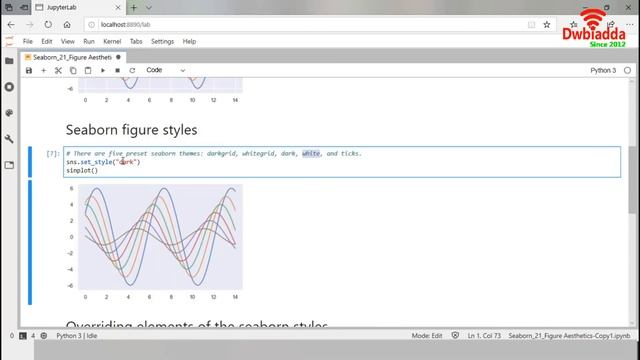This screenshot has width=640, height=360.
Task: Go back with the browser back arrow
Action: [x=11, y=24]
